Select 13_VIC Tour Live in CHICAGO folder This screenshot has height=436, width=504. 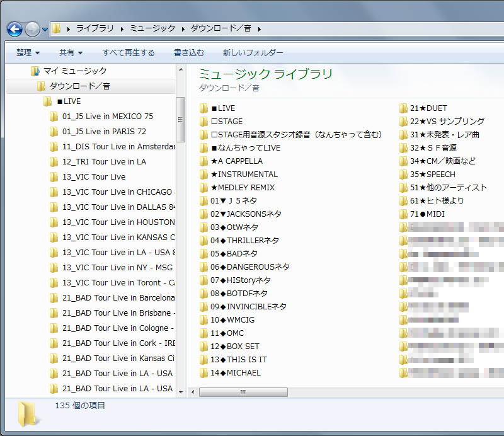[117, 192]
